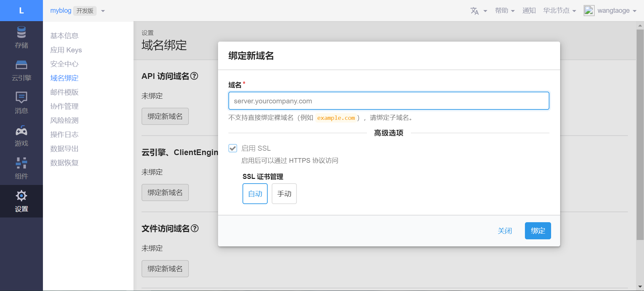Select 自动 SSL certificate management
644x291 pixels.
[255, 194]
